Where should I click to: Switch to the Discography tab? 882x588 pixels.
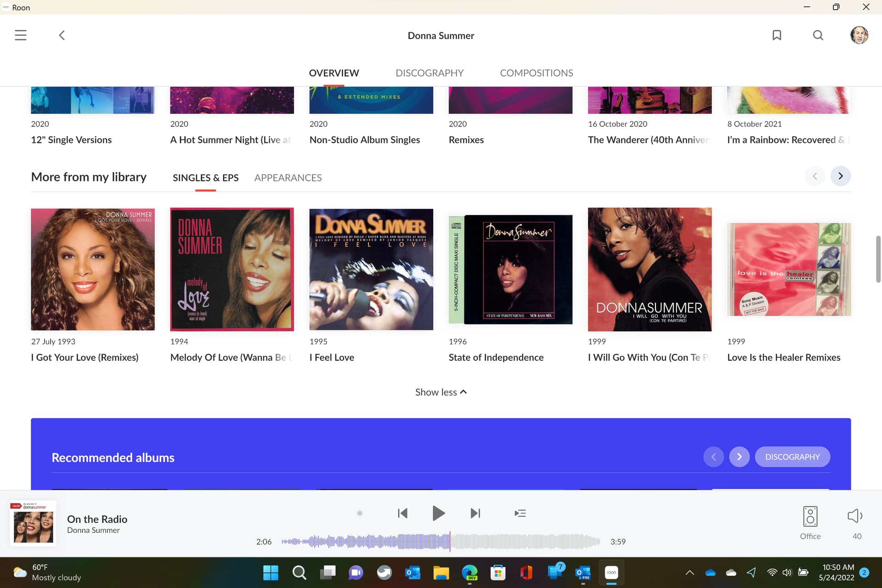coord(430,73)
